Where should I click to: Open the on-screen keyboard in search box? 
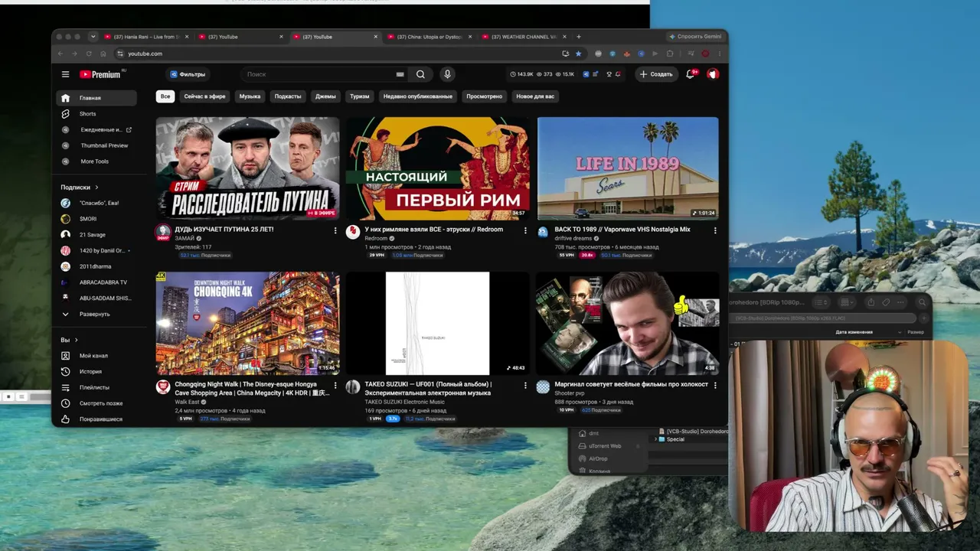[400, 74]
